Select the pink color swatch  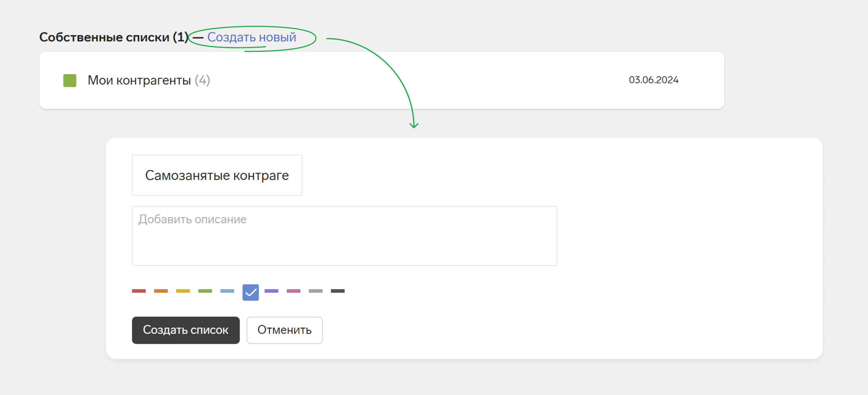pyautogui.click(x=294, y=291)
